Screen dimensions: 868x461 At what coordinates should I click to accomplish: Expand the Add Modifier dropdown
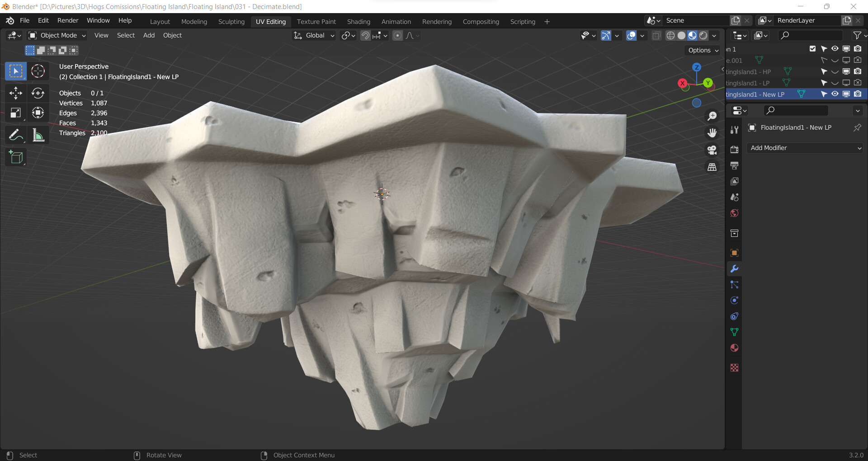(805, 148)
